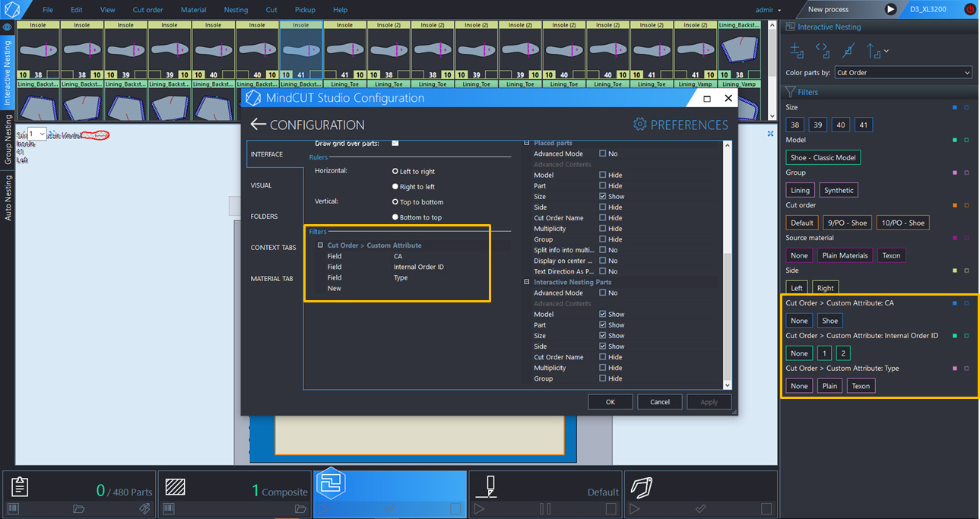Uncheck the Size Show checkbox under Placed parts
The height and width of the screenshot is (519, 980).
tap(603, 196)
